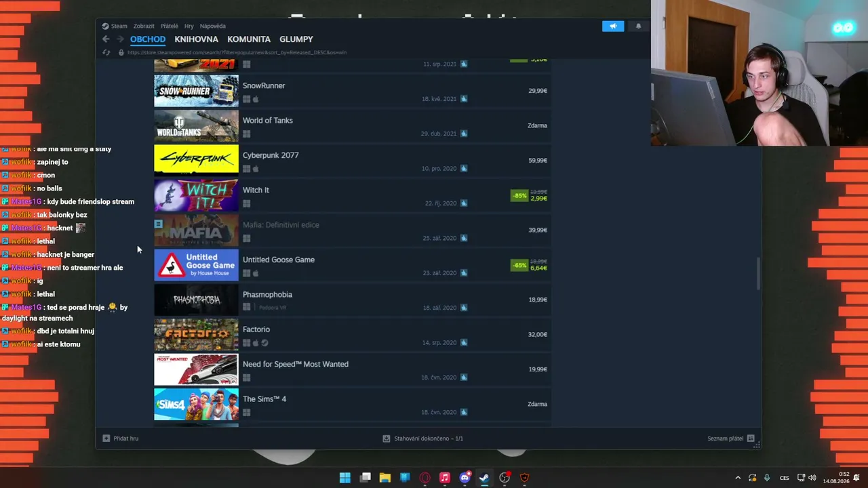868x488 pixels.
Task: Click the 32,00€ price for Factorio
Action: pyautogui.click(x=538, y=335)
